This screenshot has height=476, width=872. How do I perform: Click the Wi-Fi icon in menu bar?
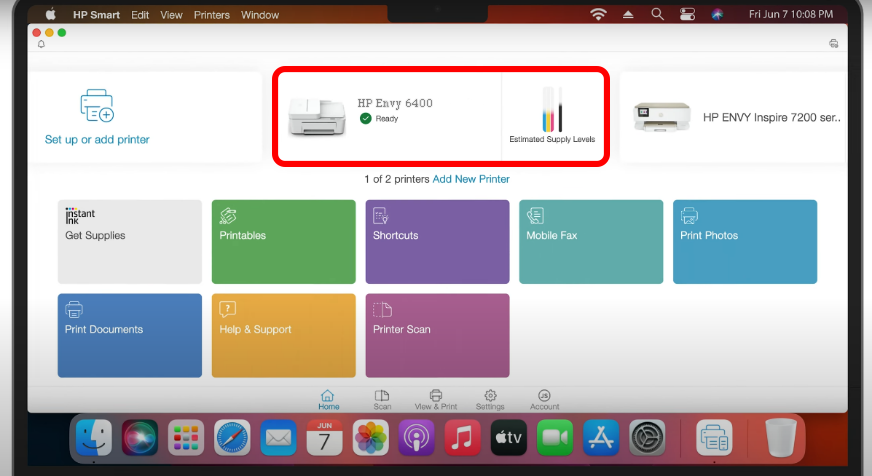[598, 14]
